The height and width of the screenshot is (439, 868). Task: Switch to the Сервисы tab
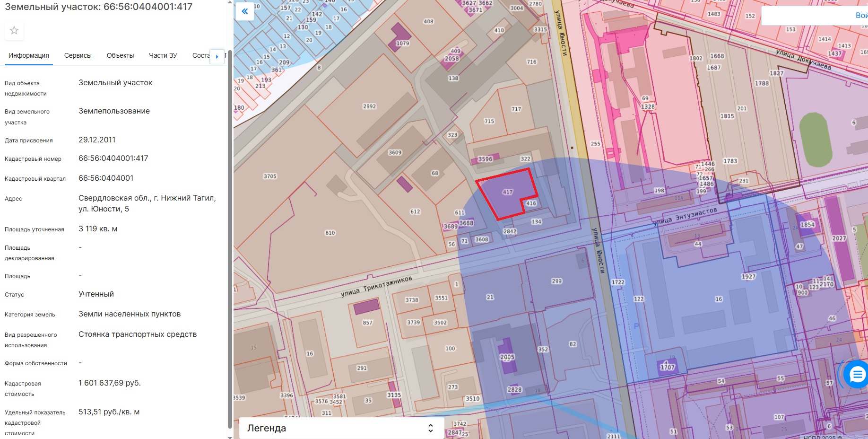click(x=78, y=55)
